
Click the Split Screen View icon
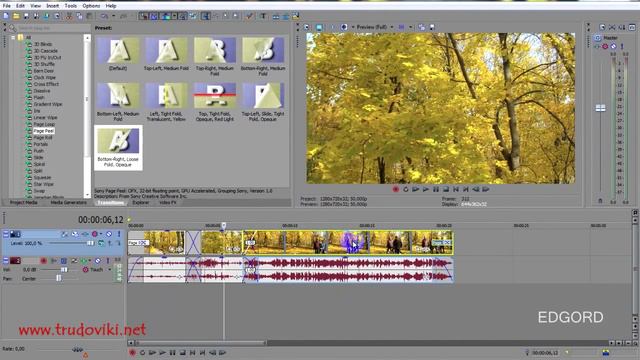344,27
